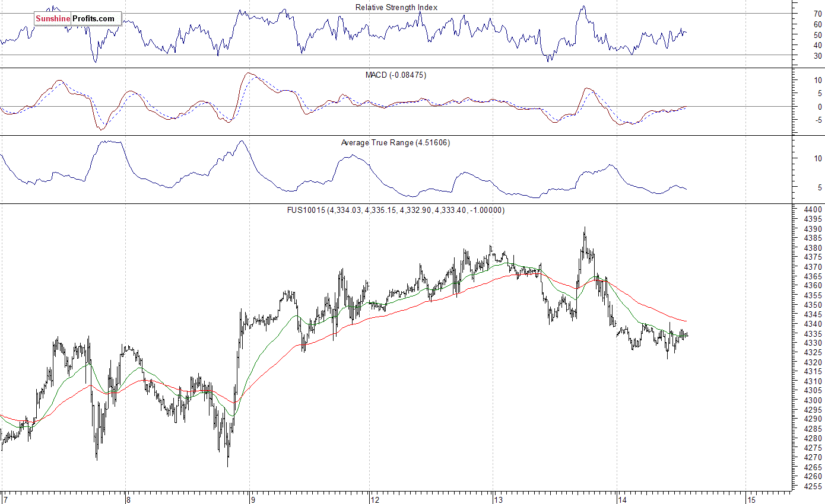Click the 10 level on MACD axis

point(817,79)
